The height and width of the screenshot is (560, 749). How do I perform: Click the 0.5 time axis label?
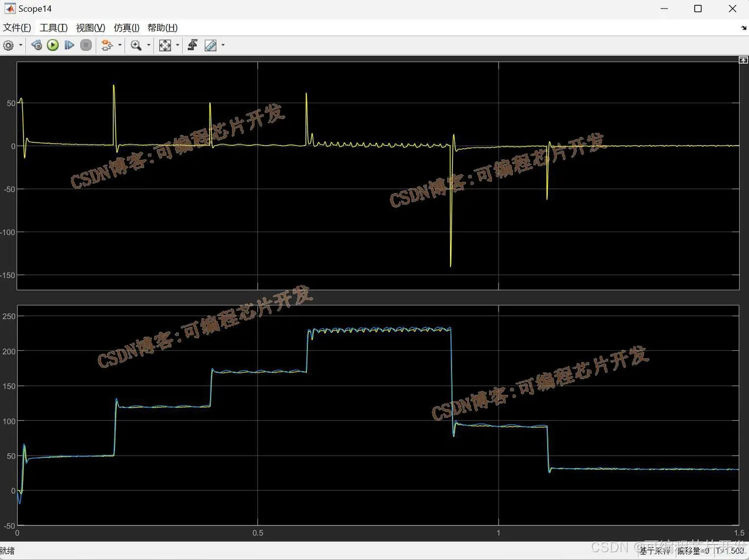click(x=258, y=533)
